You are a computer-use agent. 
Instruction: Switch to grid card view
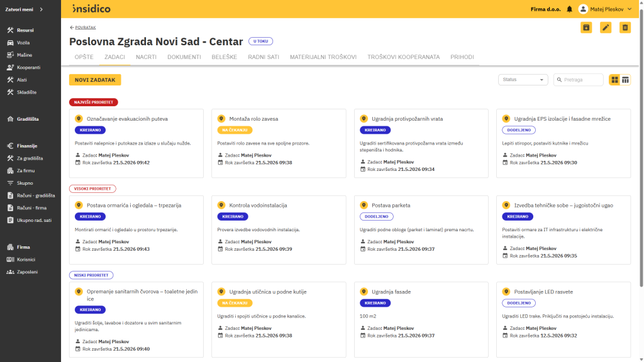pos(614,80)
